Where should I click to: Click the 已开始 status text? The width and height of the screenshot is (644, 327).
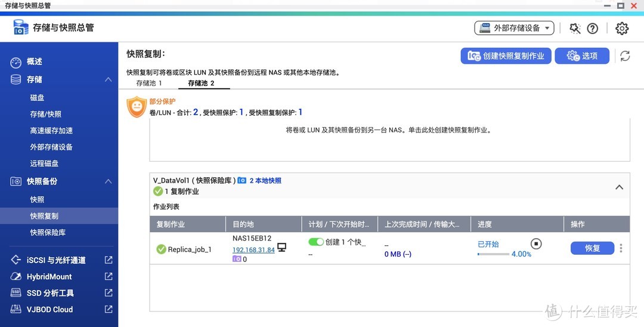488,244
